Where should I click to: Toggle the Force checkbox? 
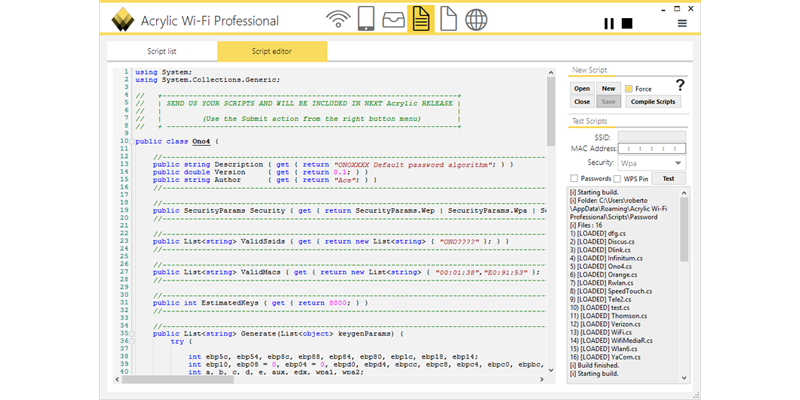[x=628, y=89]
